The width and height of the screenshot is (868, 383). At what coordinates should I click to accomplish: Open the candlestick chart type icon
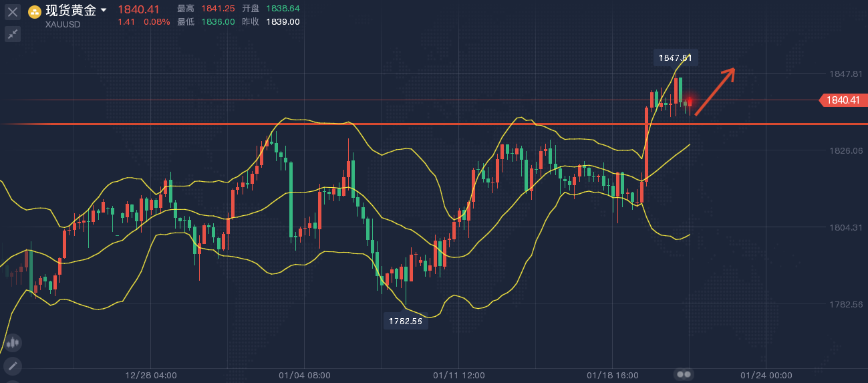click(12, 343)
